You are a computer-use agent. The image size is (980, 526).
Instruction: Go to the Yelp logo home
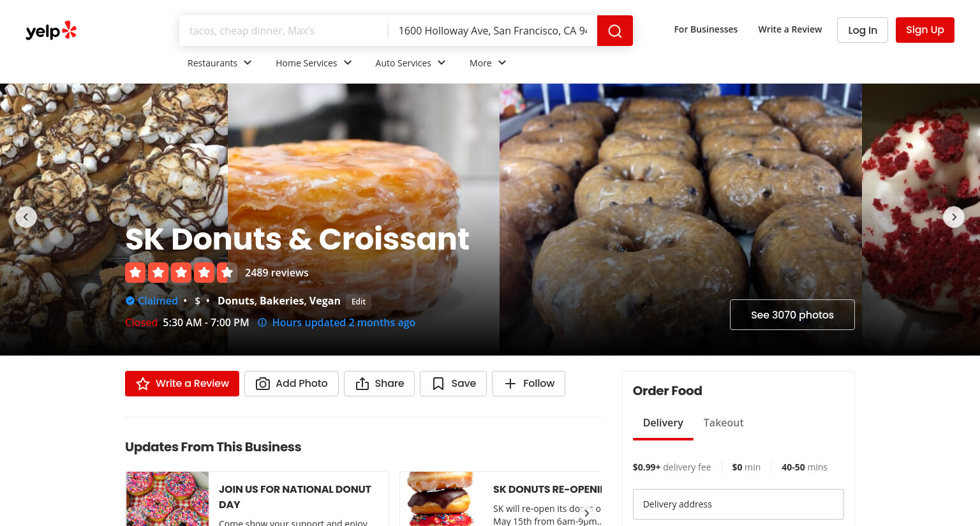click(51, 31)
